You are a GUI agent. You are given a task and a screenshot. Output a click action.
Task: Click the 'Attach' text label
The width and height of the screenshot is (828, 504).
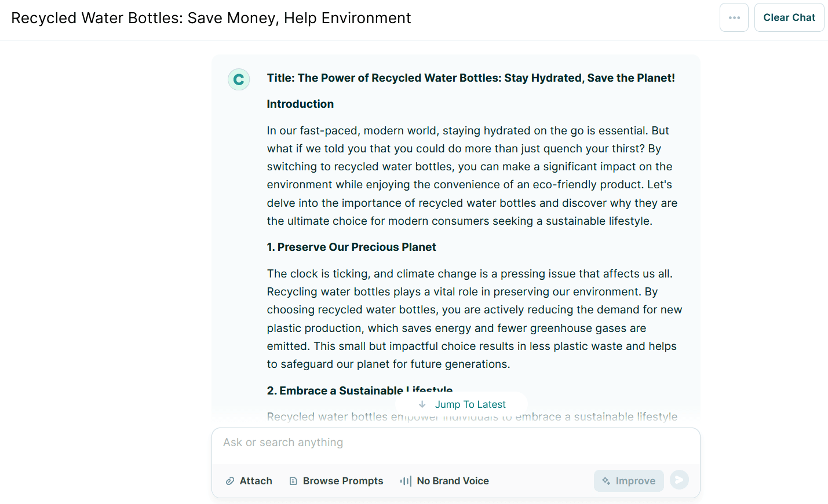[x=256, y=481]
